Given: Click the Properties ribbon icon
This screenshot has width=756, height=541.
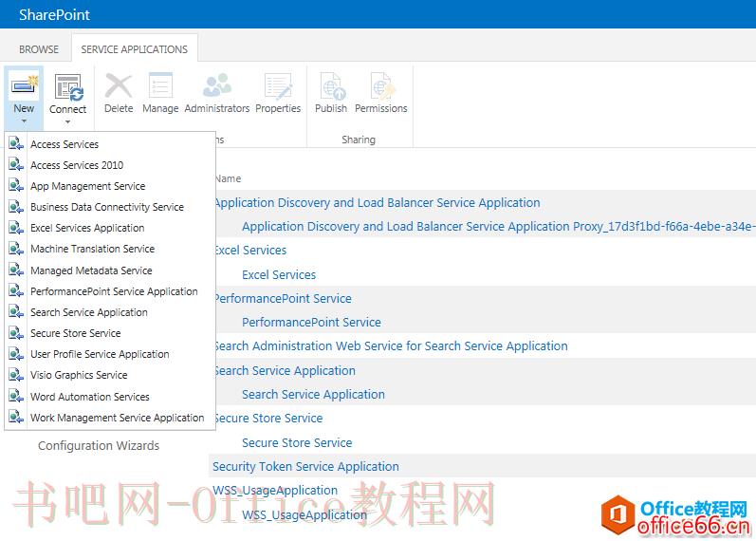Looking at the screenshot, I should pos(278,86).
